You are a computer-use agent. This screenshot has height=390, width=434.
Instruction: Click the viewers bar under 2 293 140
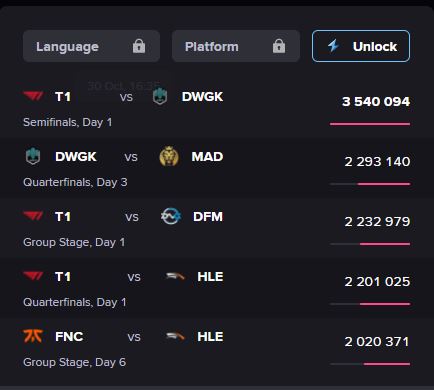click(370, 184)
